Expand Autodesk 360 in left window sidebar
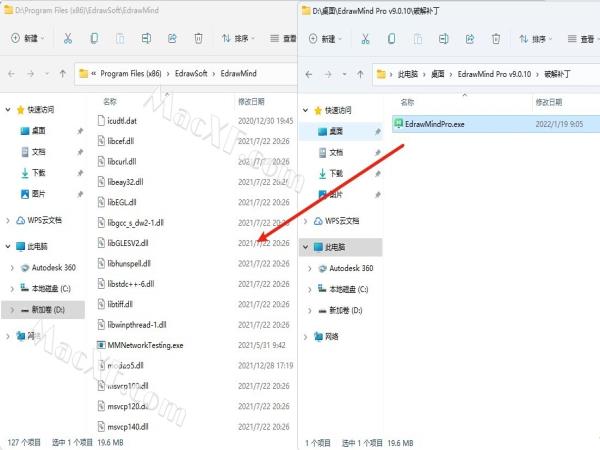 pos(12,268)
